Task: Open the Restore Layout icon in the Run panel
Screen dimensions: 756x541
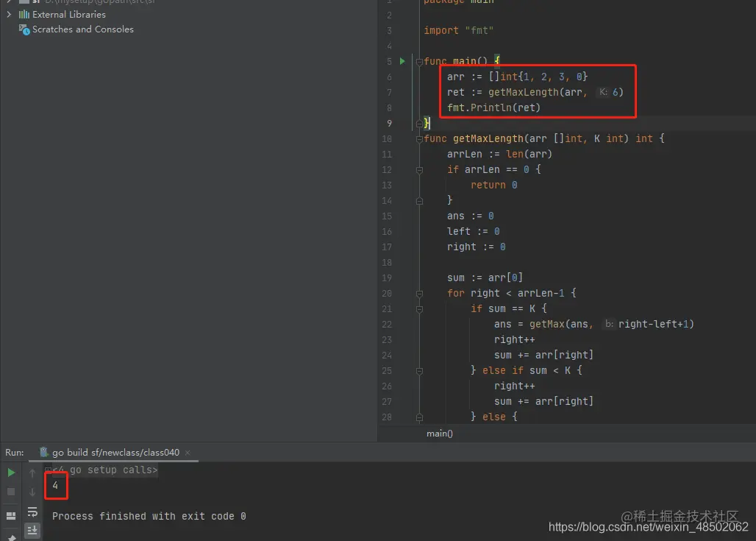Action: (x=10, y=516)
